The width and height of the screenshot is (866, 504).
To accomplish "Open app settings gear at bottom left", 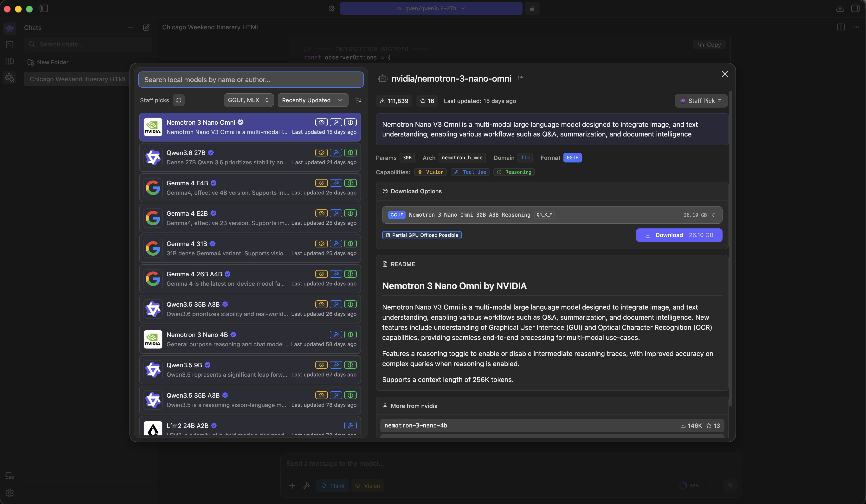I will pos(10,493).
